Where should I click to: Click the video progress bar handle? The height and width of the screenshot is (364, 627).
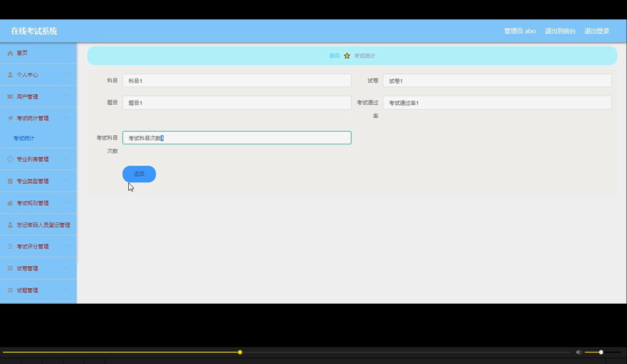(240, 352)
